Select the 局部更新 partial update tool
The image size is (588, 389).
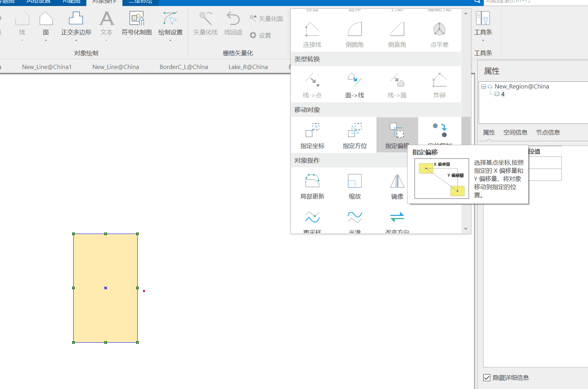pos(312,186)
